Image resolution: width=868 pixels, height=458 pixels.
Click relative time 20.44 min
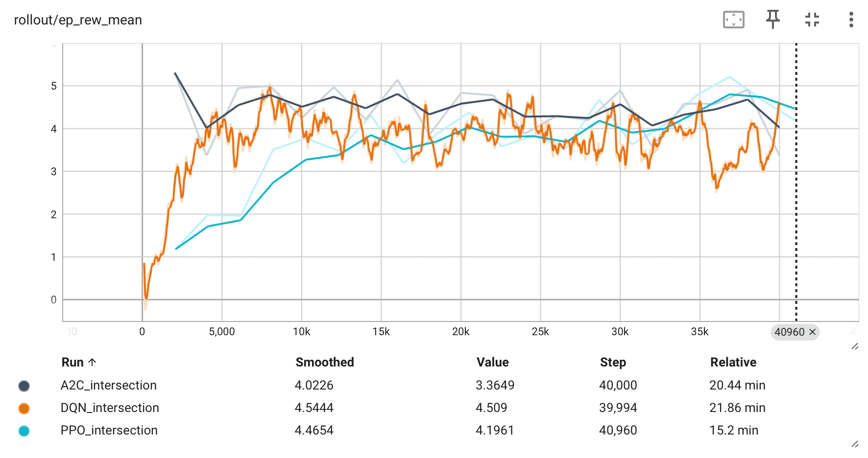pyautogui.click(x=737, y=385)
